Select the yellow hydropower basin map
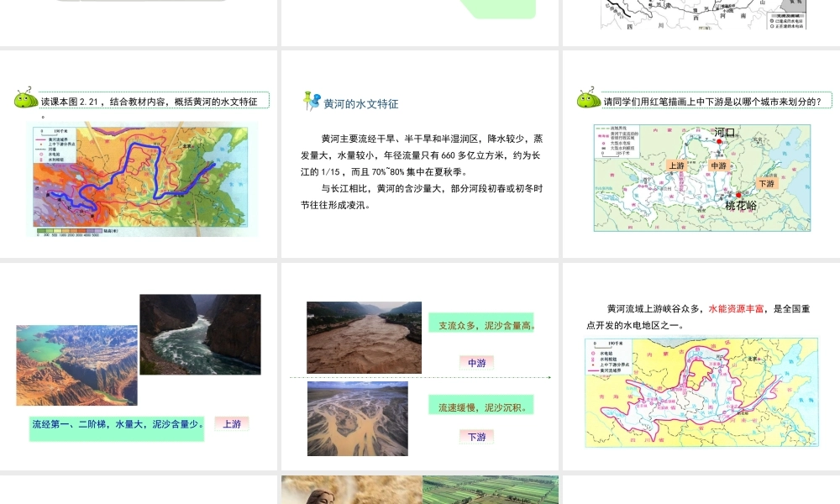The height and width of the screenshot is (504, 840). coord(701,392)
